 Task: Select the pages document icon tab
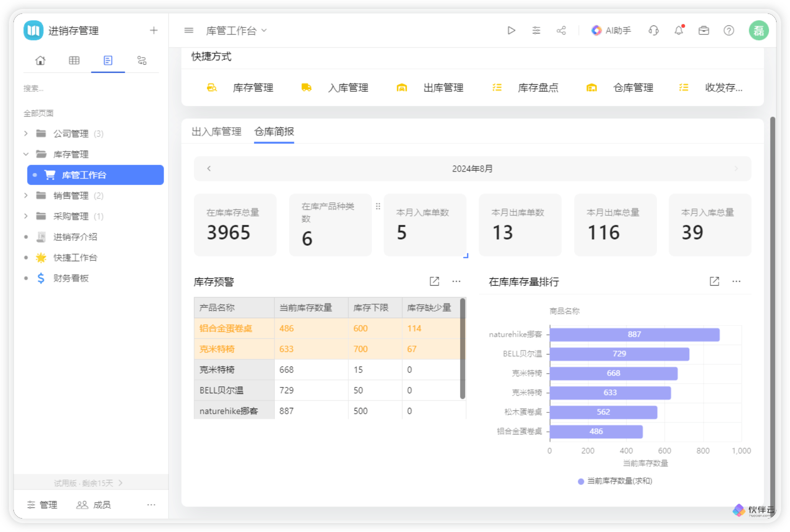click(x=108, y=60)
